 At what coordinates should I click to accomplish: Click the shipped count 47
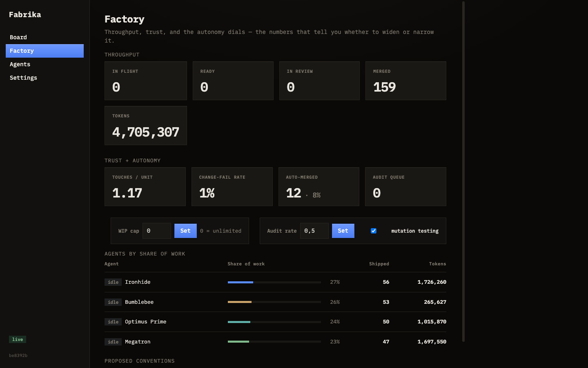[386, 342]
